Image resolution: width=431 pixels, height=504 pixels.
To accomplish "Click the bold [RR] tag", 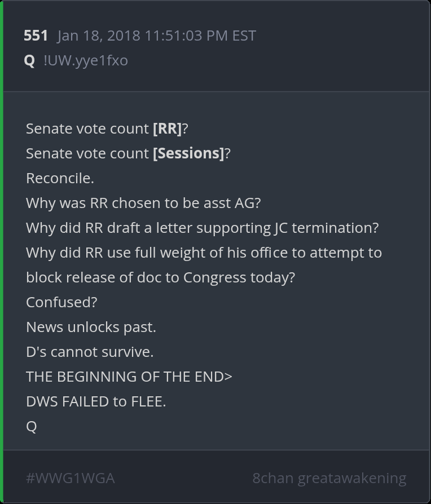I will click(x=167, y=129).
